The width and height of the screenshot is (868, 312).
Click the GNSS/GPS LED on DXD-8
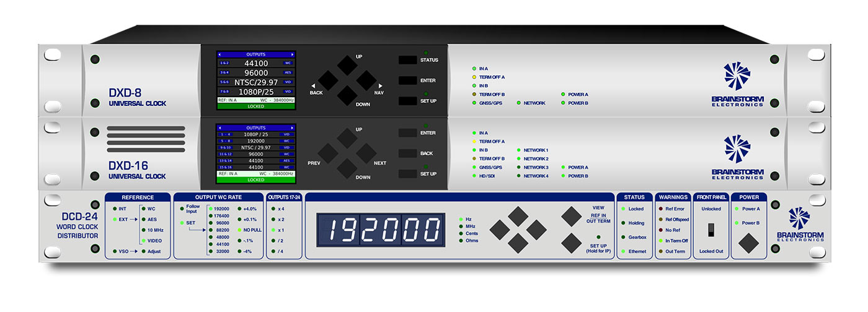point(473,103)
